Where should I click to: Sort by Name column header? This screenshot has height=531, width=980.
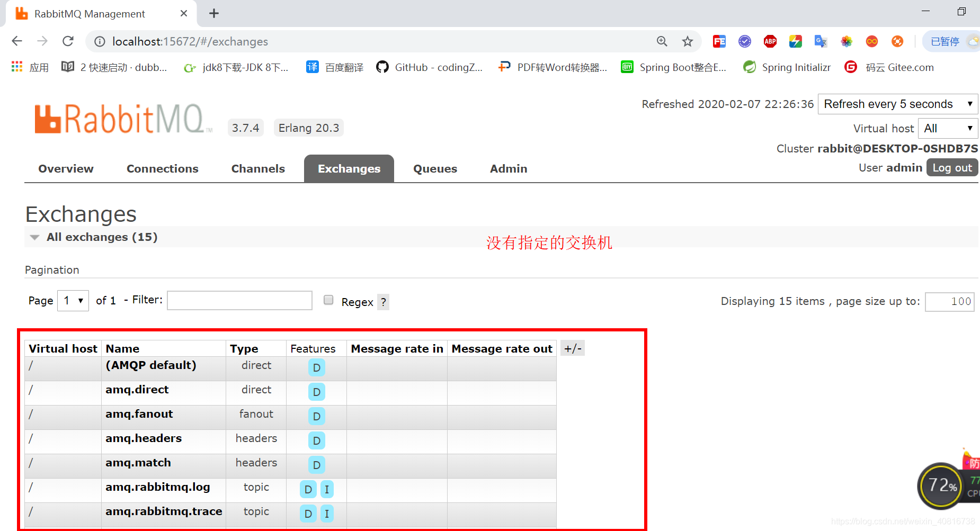click(122, 348)
